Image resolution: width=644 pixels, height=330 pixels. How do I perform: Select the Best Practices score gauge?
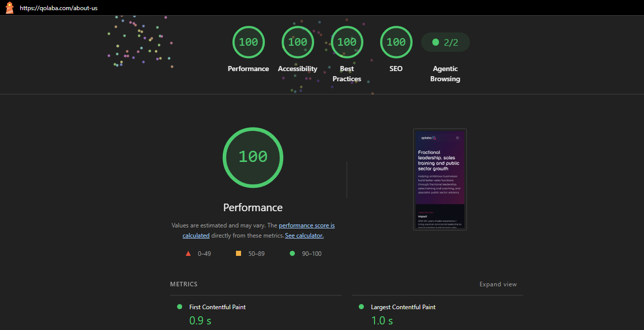(x=347, y=42)
